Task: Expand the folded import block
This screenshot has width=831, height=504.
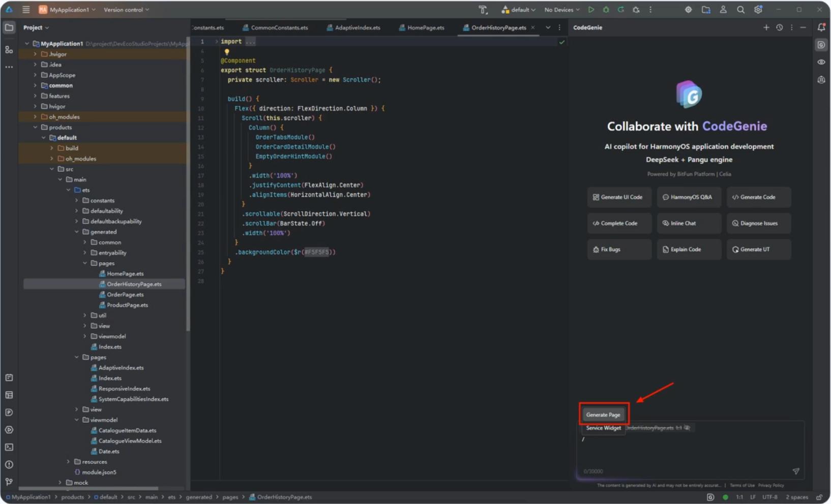Action: click(216, 42)
